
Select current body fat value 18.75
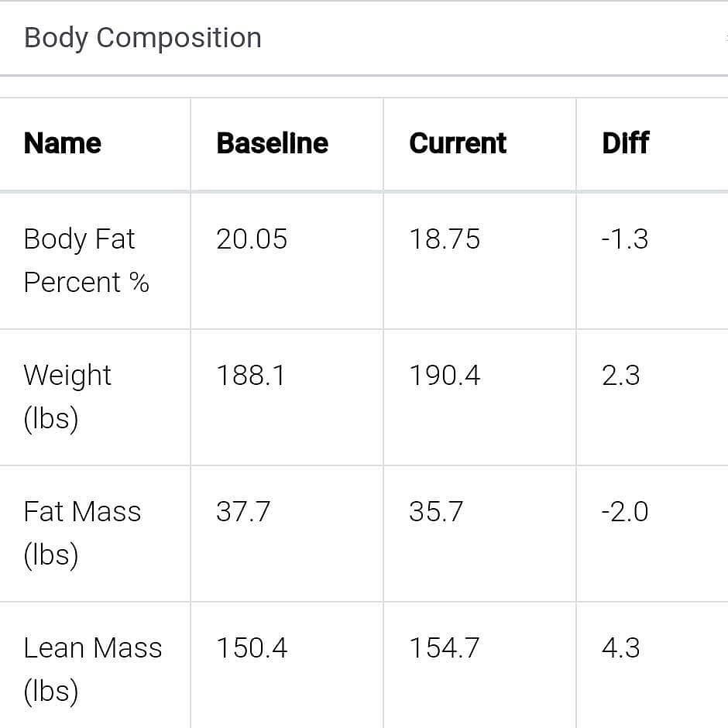(445, 239)
